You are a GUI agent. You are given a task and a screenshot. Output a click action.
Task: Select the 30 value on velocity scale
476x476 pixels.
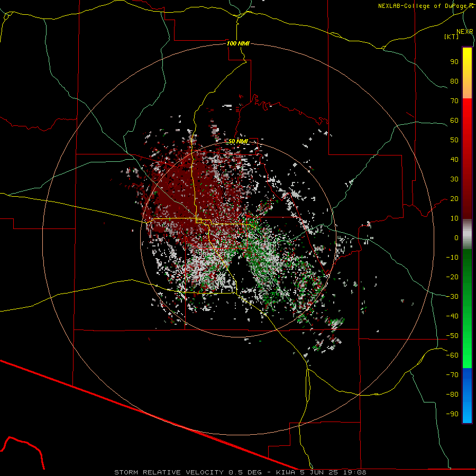[454, 179]
